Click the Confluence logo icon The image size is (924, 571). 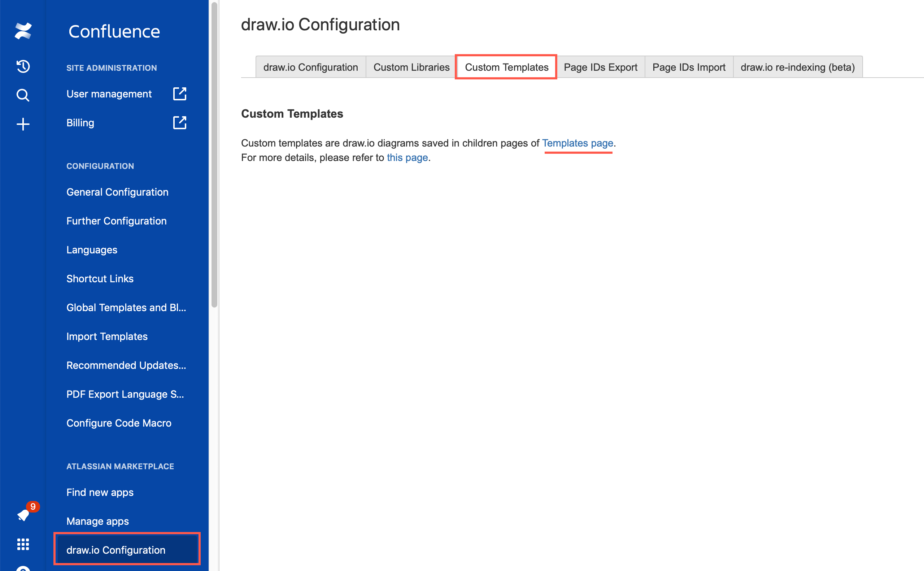pyautogui.click(x=23, y=31)
